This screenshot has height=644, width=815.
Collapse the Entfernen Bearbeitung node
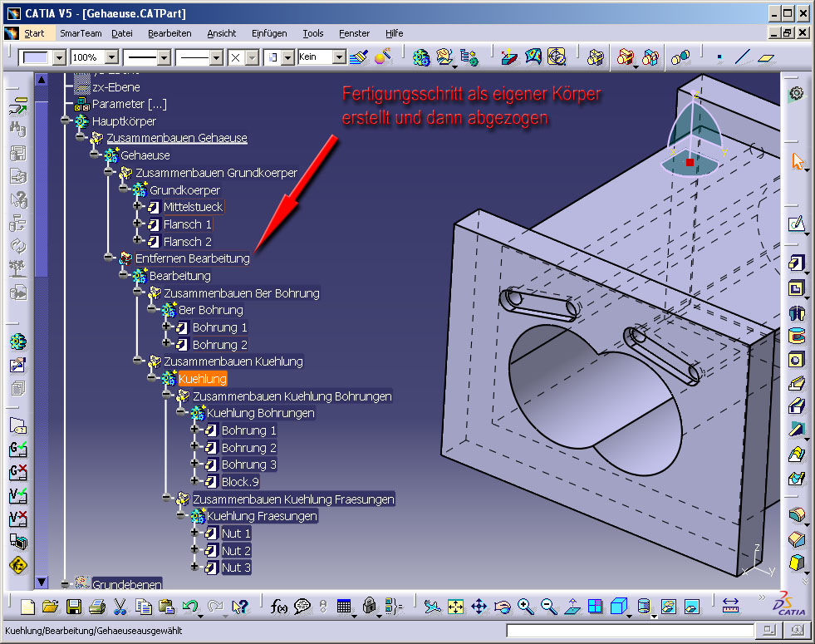[x=108, y=258]
